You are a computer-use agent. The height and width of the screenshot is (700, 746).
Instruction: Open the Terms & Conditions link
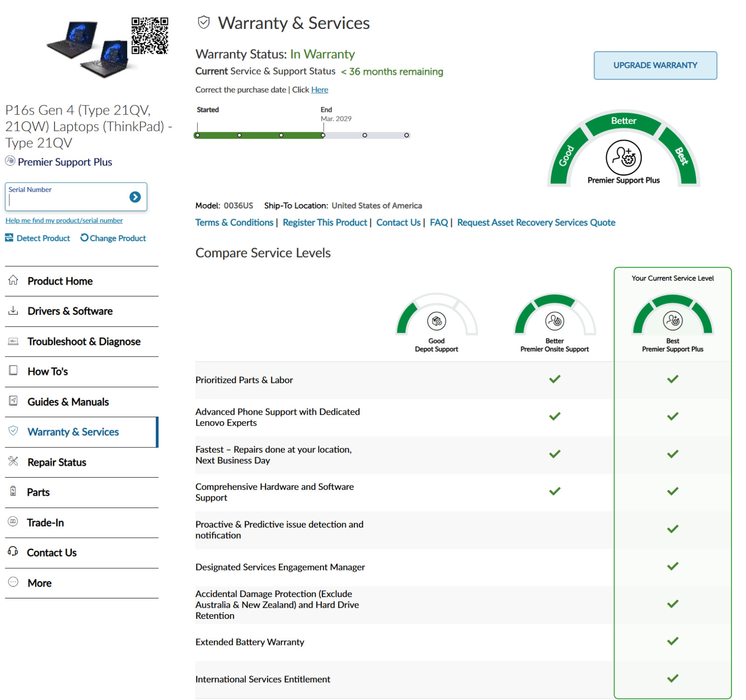pyautogui.click(x=234, y=223)
